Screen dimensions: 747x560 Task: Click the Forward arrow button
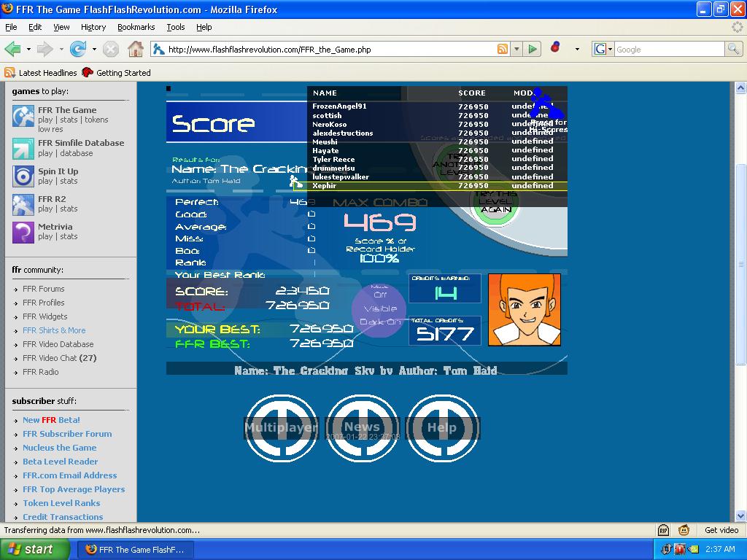tap(44, 49)
